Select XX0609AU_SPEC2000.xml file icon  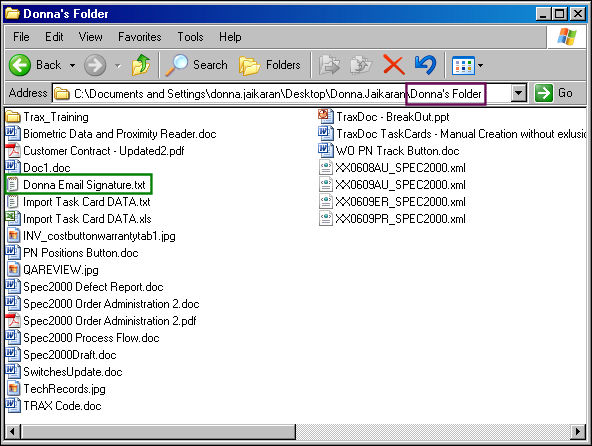pos(325,185)
